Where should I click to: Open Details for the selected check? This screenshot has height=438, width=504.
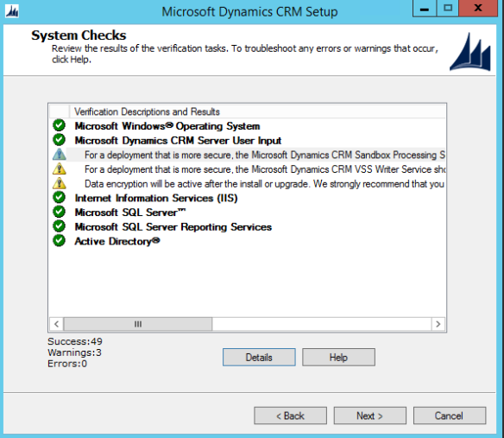click(x=259, y=357)
